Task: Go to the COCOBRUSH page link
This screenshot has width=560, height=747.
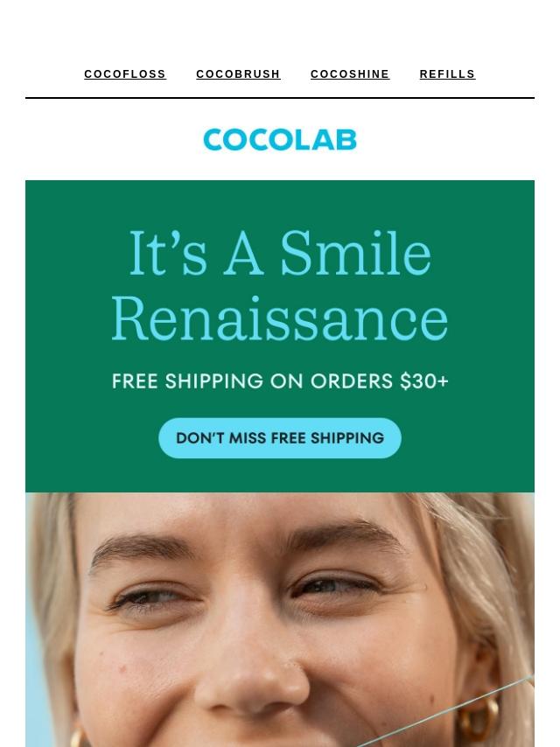Action: click(x=238, y=74)
